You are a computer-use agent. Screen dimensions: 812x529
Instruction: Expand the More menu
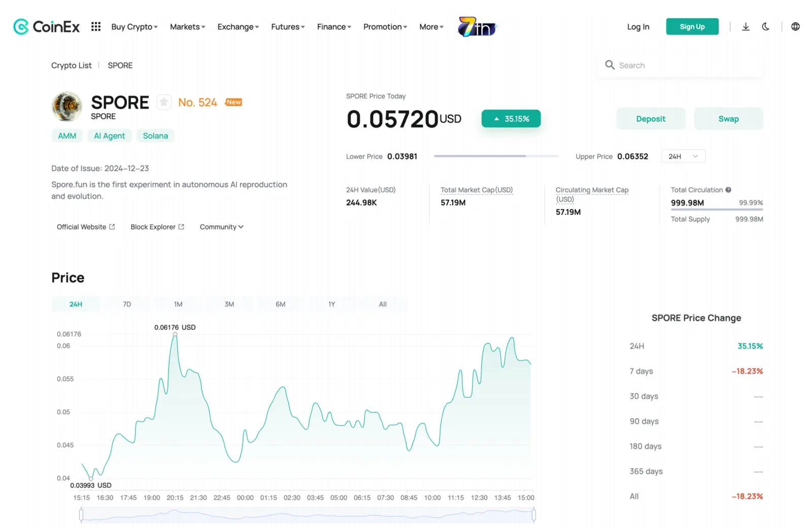431,27
